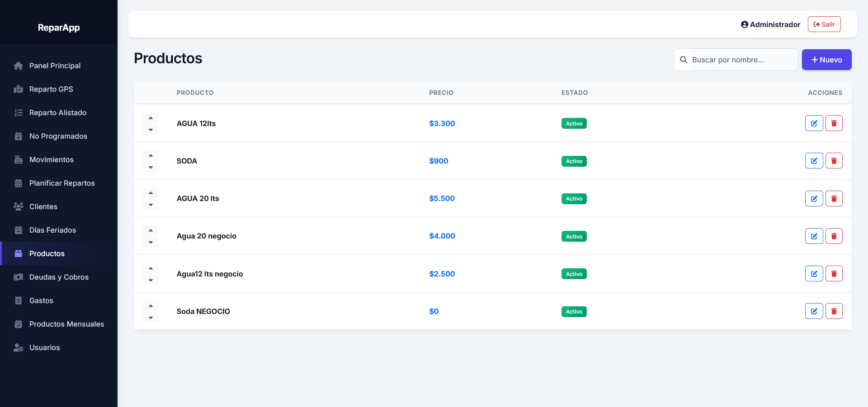The image size is (868, 407).
Task: Edit the Agua 20 negocio product
Action: 814,236
